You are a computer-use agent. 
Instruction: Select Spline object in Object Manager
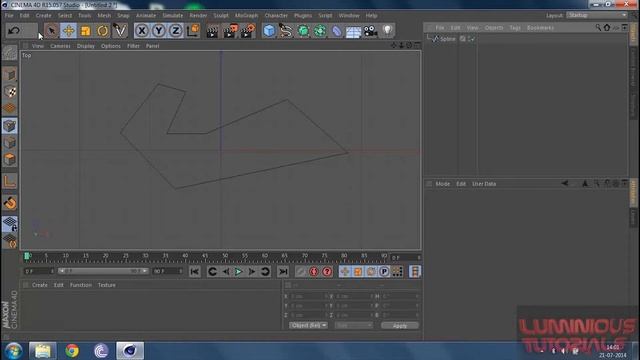[447, 39]
